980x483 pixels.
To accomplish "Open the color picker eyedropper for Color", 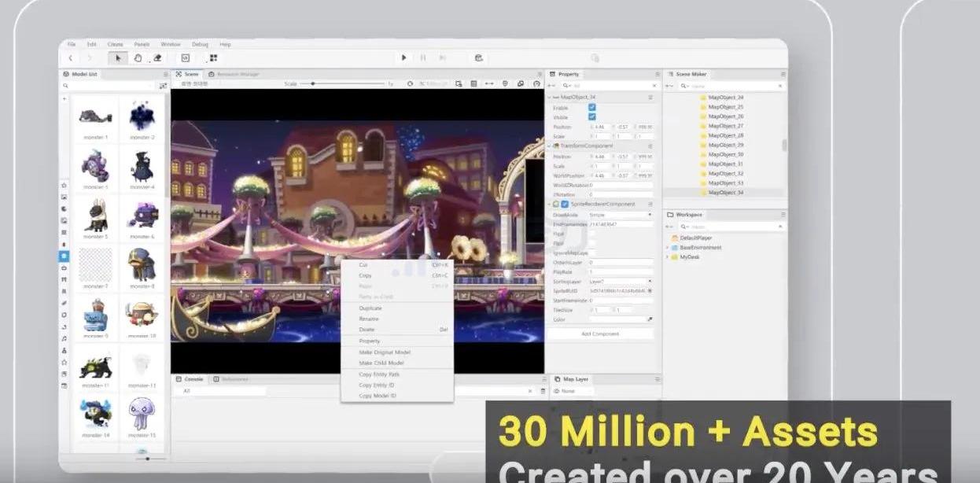I will pyautogui.click(x=650, y=319).
